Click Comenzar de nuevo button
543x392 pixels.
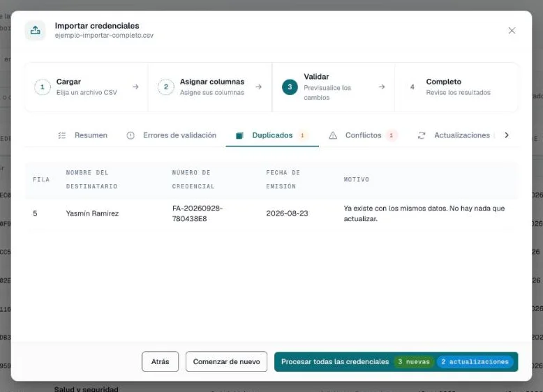click(226, 361)
